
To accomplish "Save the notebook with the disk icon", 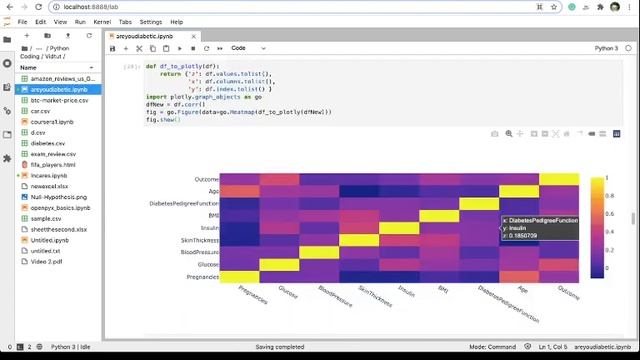I will tap(113, 49).
